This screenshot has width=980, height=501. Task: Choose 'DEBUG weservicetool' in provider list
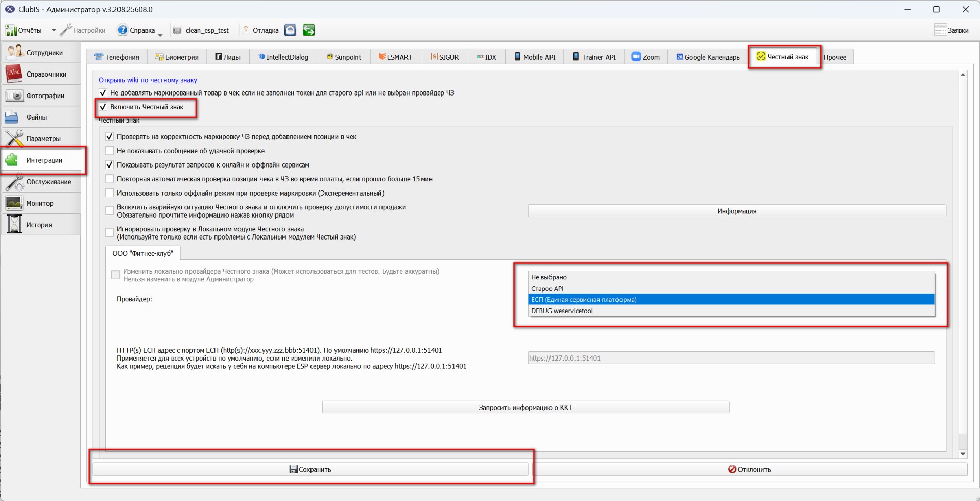click(731, 311)
